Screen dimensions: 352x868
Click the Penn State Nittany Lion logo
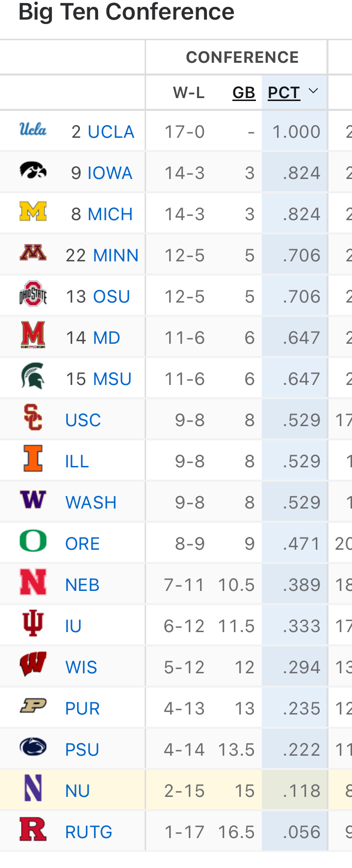pyautogui.click(x=33, y=747)
